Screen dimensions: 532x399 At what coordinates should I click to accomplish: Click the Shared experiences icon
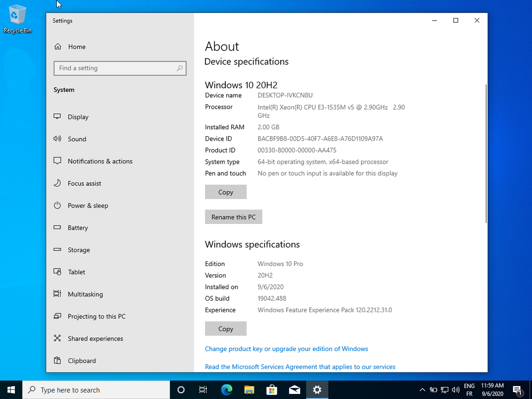[x=57, y=338]
